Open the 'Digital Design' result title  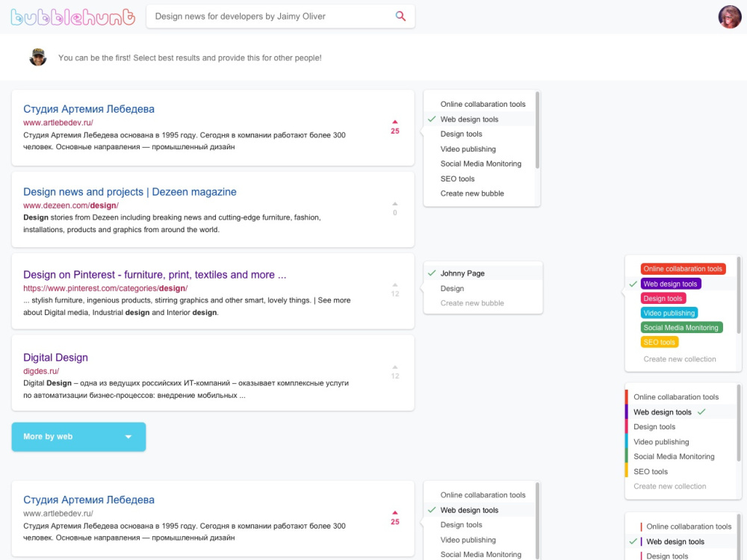click(x=56, y=358)
